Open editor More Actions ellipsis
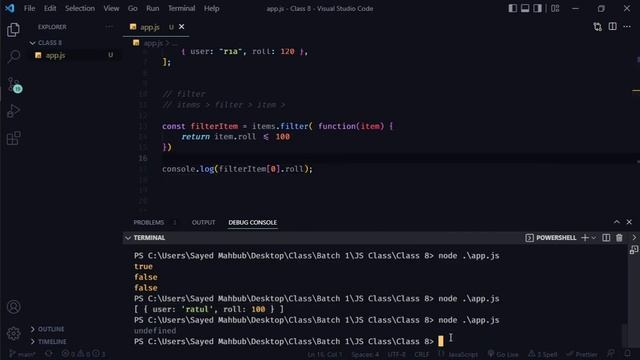The width and height of the screenshot is (640, 360). (627, 27)
